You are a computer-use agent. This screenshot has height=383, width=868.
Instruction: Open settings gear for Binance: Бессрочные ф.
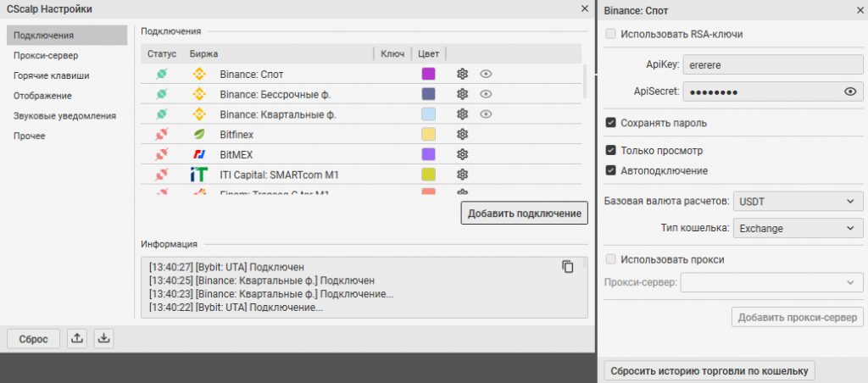click(462, 94)
